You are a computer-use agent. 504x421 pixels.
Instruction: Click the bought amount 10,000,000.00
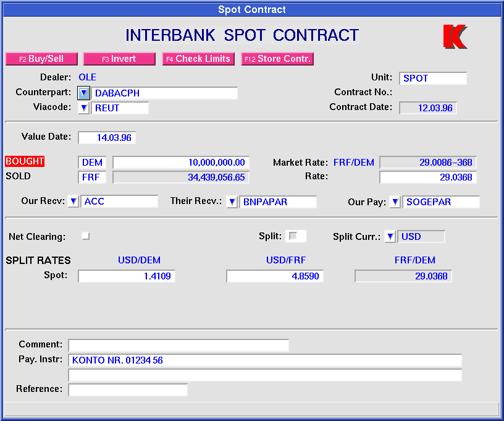point(181,163)
